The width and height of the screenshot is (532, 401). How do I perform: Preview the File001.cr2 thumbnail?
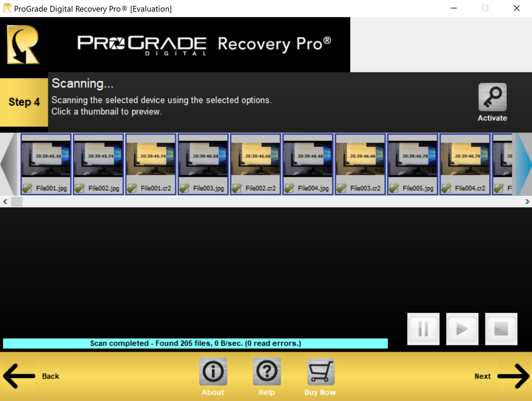coord(151,158)
